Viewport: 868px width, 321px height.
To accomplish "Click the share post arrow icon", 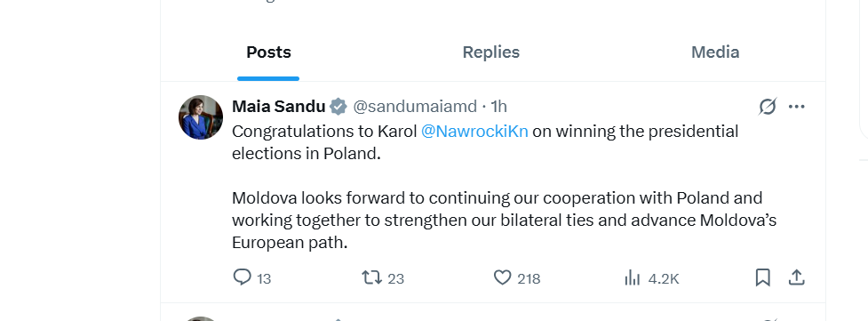I will pyautogui.click(x=796, y=277).
